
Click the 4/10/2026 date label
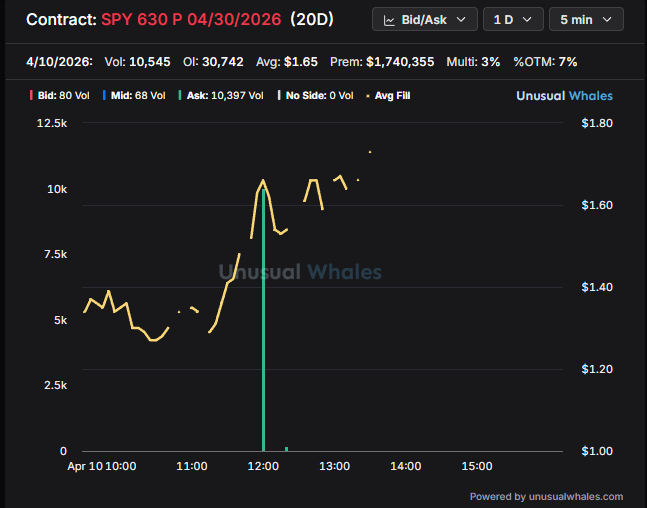point(59,62)
